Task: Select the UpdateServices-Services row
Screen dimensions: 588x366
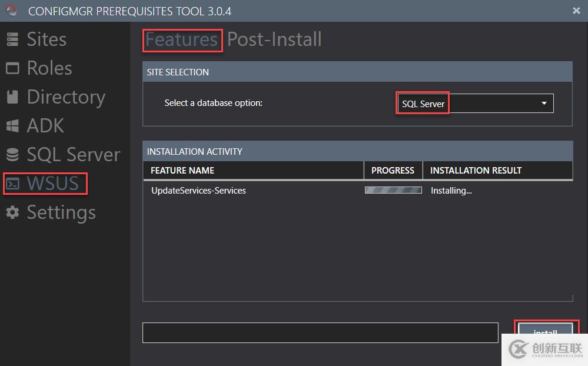Action: (x=358, y=191)
